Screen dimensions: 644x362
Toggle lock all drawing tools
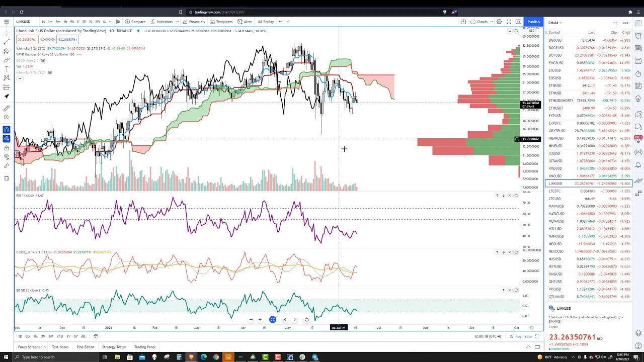pos(6,148)
